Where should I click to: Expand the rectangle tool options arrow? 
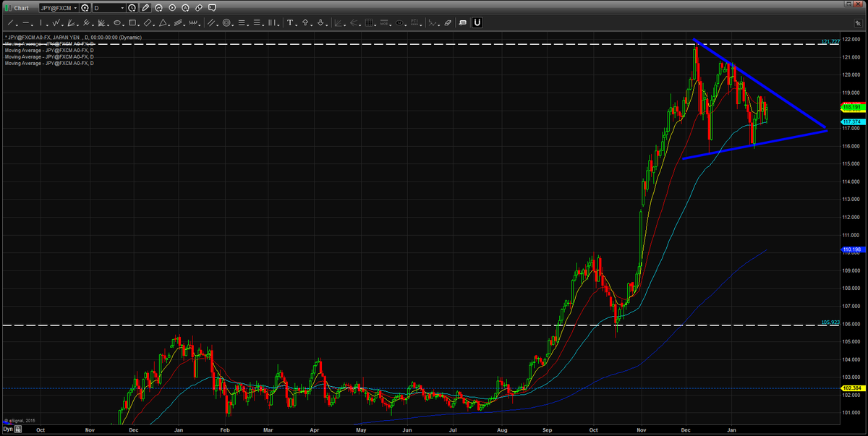coord(139,25)
